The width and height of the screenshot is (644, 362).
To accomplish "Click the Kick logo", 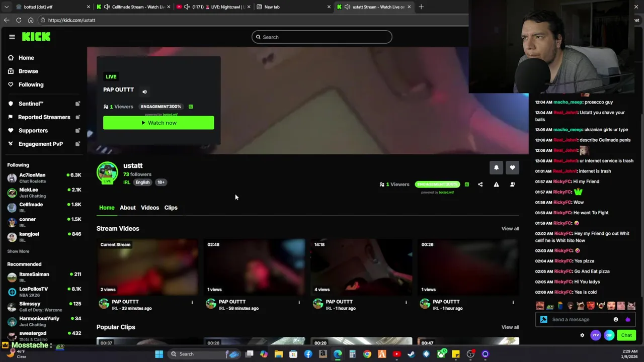I will click(36, 37).
